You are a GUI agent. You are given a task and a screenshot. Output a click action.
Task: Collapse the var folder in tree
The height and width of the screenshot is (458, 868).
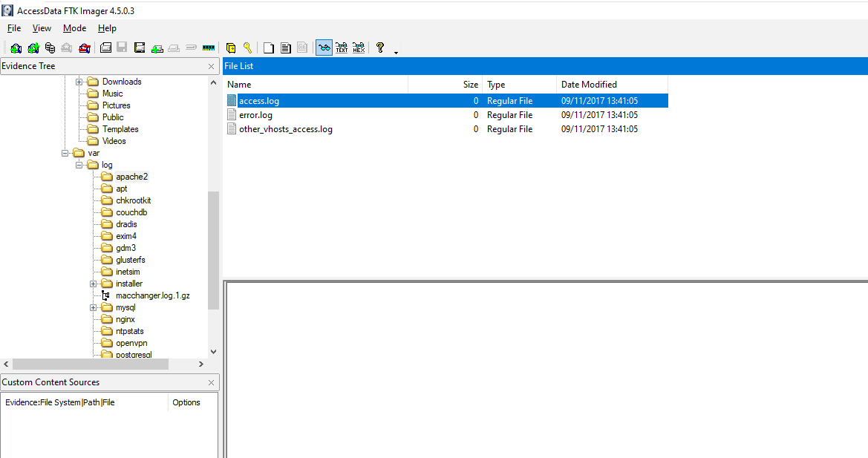click(x=65, y=153)
